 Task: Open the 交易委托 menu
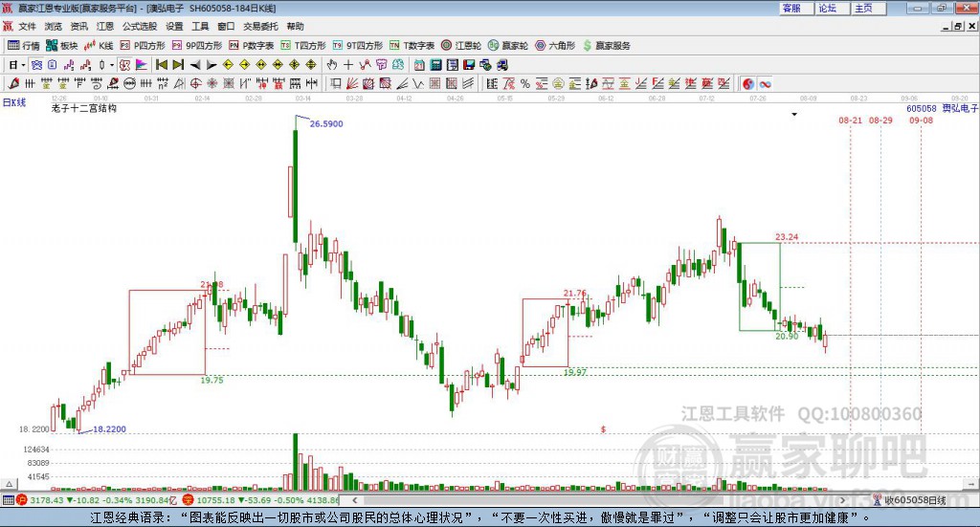260,26
